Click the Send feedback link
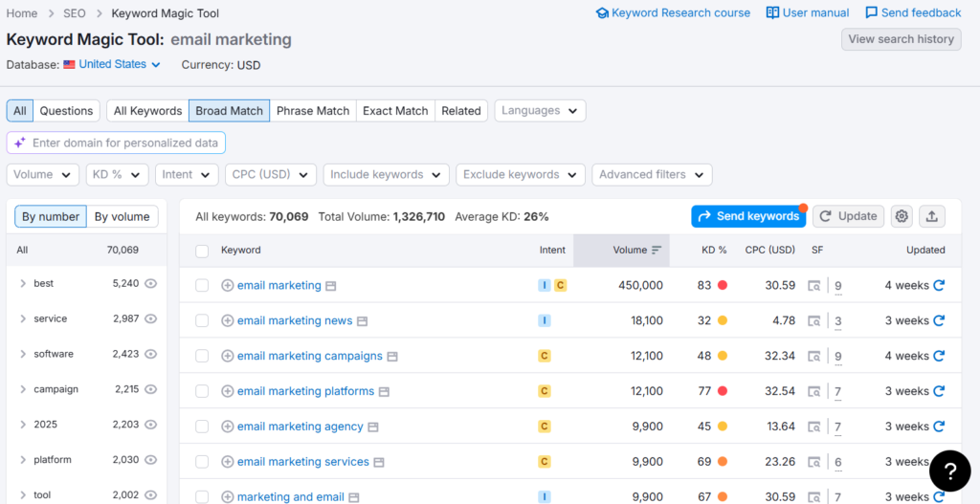980x504 pixels. 914,12
